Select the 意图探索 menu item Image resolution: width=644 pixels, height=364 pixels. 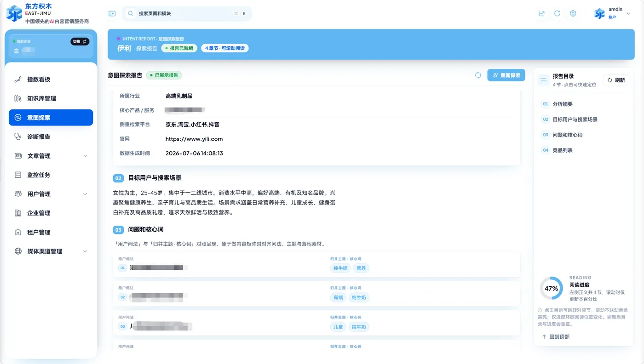51,118
